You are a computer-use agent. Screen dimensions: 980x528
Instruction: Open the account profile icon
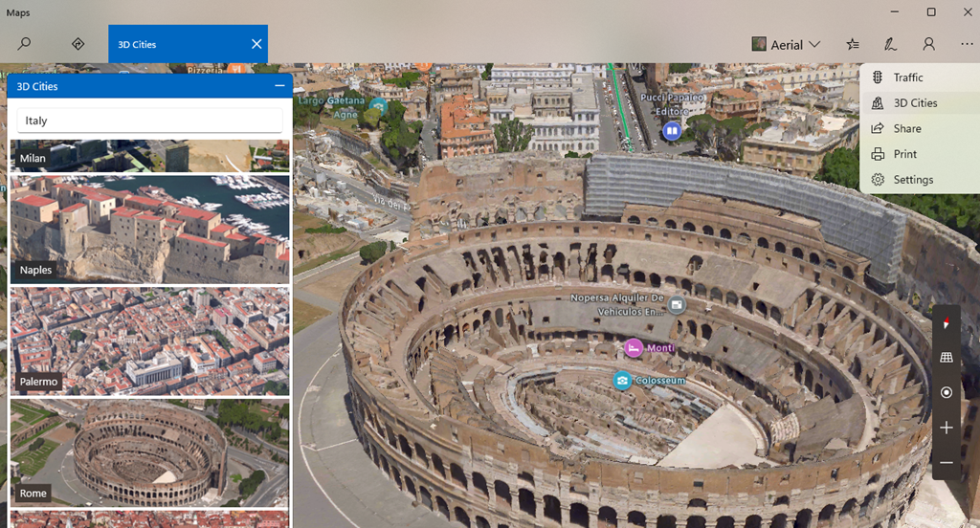(x=928, y=44)
